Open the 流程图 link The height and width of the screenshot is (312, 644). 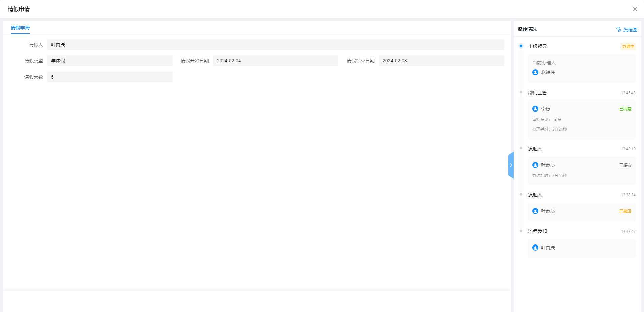630,30
